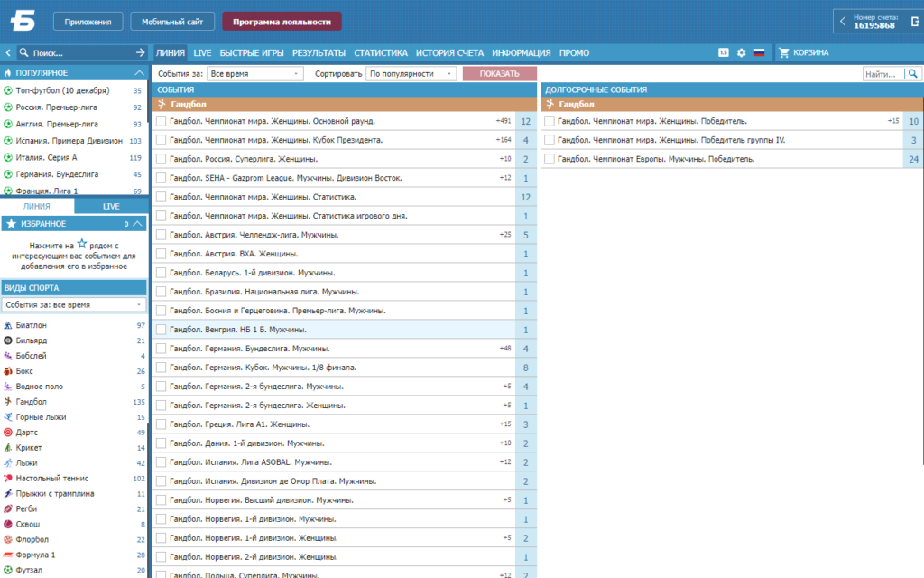
Task: Click the Биатлон sport icon
Action: [x=8, y=325]
